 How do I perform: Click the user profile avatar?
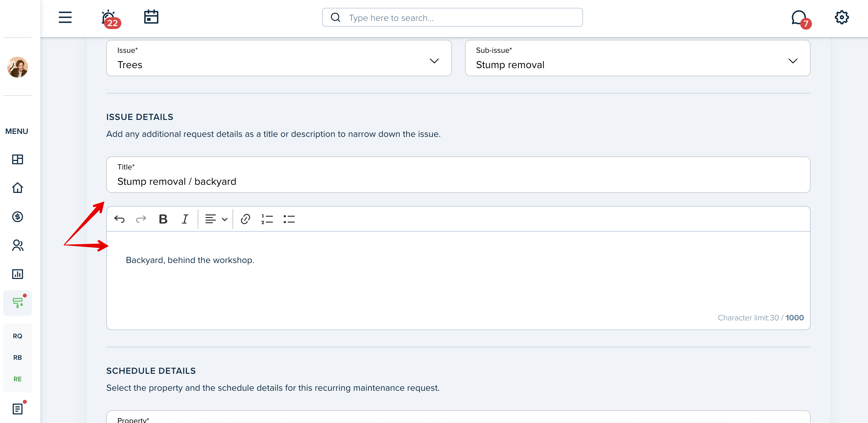pos(18,67)
